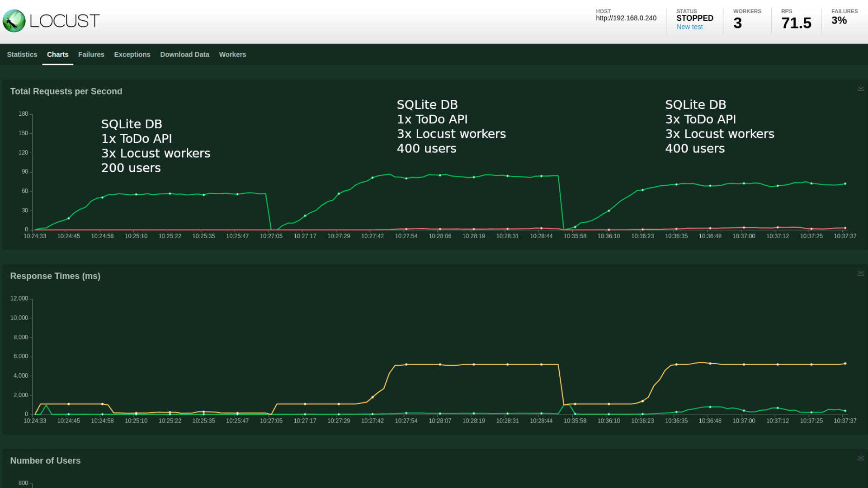Click the 3% failures indicator
The width and height of the screenshot is (868, 488).
(x=839, y=20)
